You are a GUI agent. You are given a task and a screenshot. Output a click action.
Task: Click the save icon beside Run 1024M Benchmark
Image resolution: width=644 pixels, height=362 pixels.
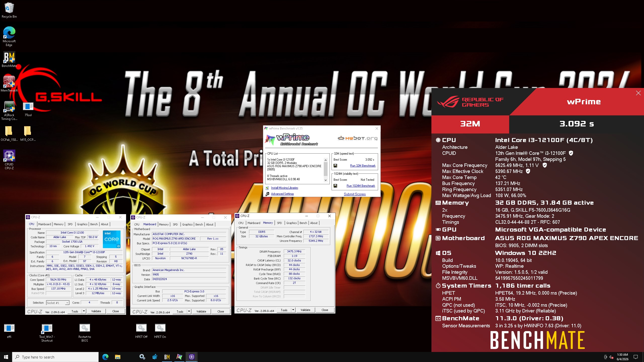335,186
